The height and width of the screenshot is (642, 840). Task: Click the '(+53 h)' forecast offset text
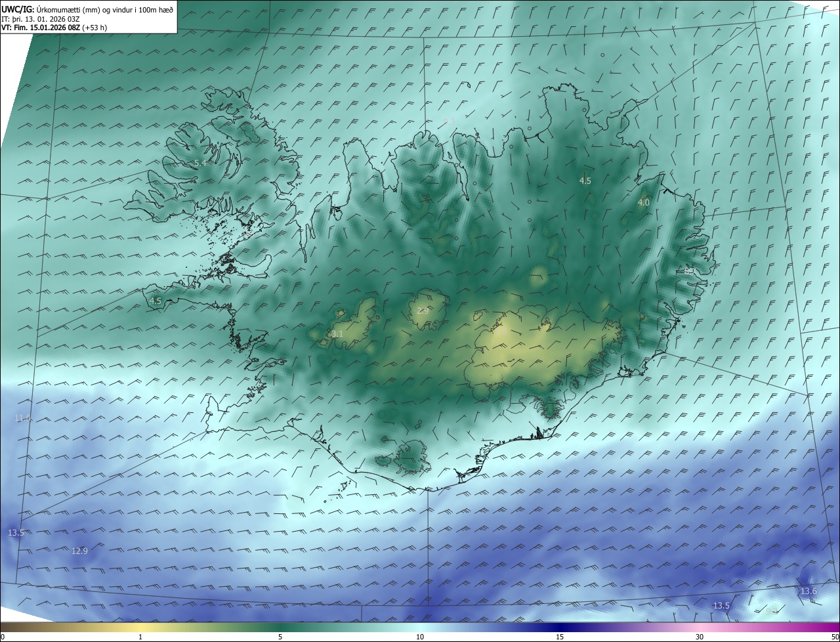tap(95, 28)
